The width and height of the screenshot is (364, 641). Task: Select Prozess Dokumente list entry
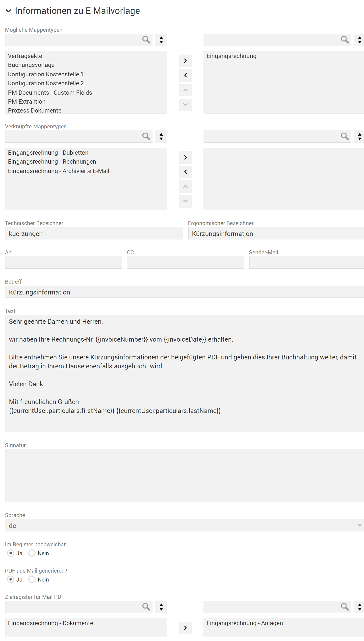[x=86, y=110]
